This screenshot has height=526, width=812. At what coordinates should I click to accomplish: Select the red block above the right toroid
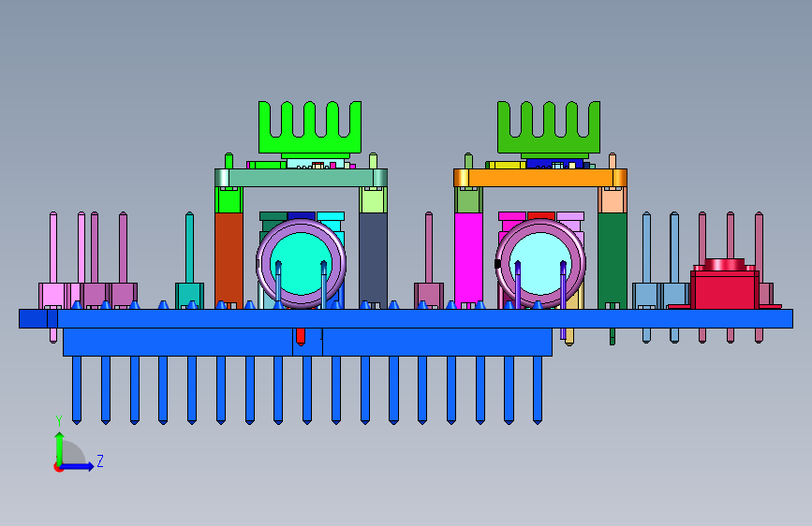(541, 216)
